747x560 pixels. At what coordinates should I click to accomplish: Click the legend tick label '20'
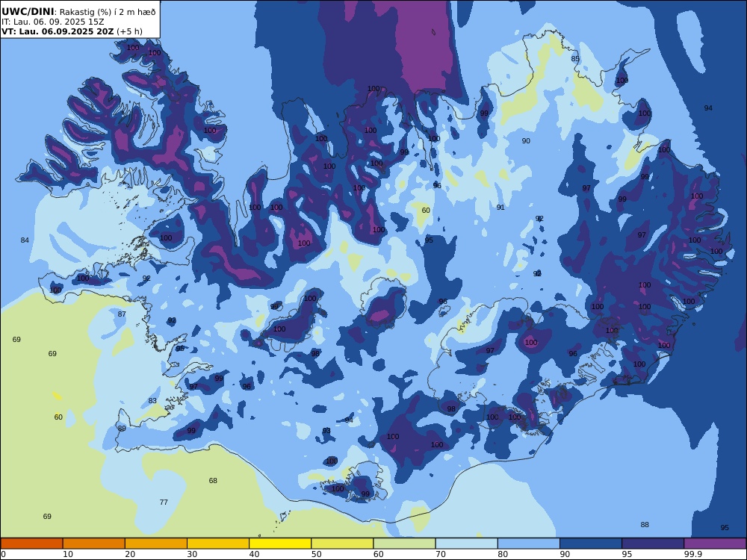pos(130,554)
